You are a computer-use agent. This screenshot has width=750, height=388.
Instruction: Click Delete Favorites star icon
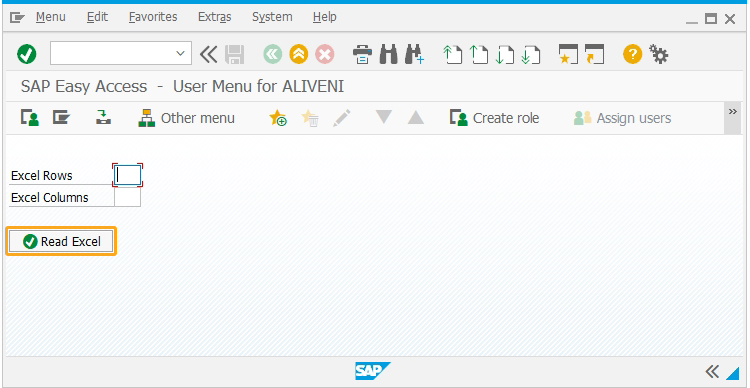(310, 118)
